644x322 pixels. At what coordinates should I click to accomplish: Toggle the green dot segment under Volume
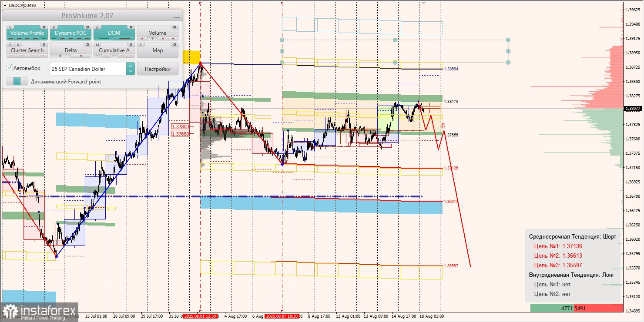[x=152, y=39]
